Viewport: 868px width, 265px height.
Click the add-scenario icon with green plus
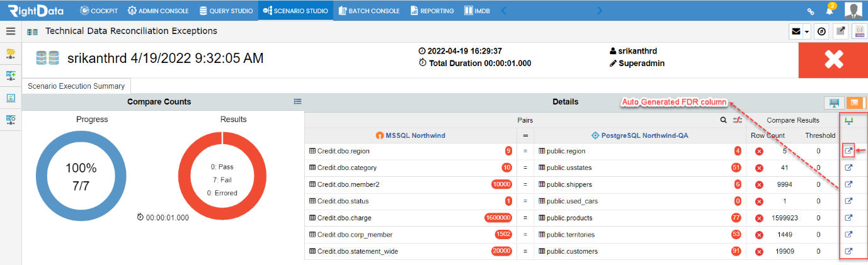click(x=11, y=76)
